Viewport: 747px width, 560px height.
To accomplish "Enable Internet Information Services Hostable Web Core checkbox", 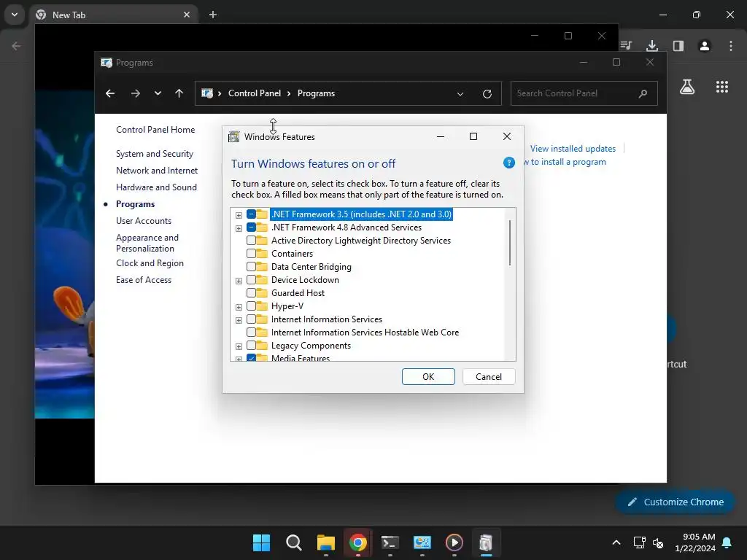I will (251, 332).
